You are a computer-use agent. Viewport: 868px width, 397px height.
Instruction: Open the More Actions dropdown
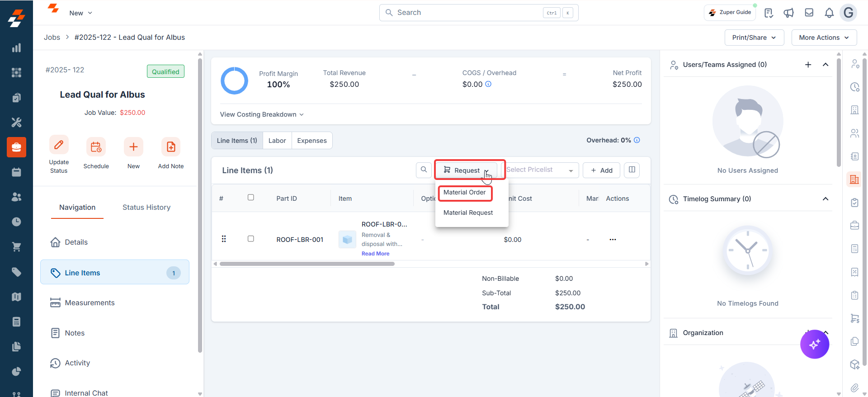pos(824,38)
